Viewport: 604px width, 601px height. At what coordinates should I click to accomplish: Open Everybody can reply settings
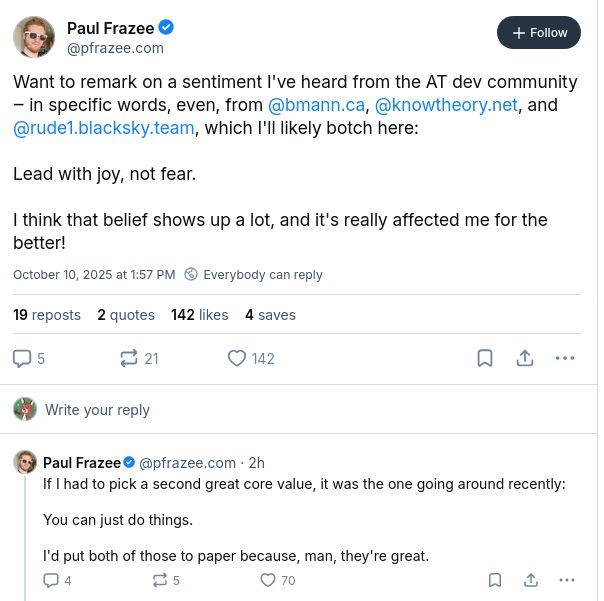click(x=253, y=275)
